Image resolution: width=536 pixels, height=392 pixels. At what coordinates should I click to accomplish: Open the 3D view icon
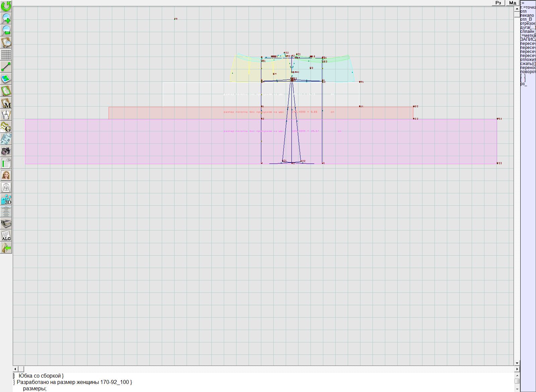tap(6, 199)
